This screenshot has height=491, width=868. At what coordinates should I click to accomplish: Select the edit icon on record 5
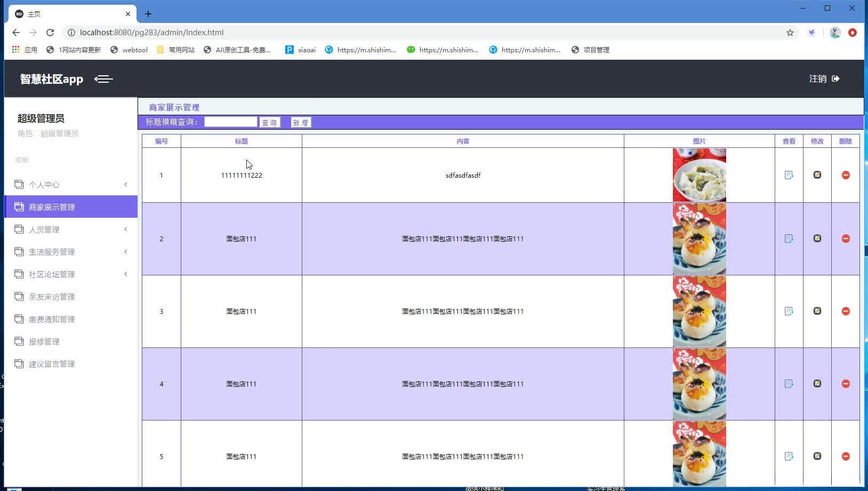tap(817, 456)
